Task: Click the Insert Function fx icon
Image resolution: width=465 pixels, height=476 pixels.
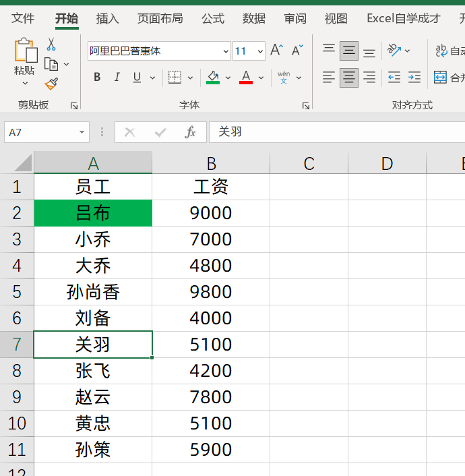Action: pos(190,132)
